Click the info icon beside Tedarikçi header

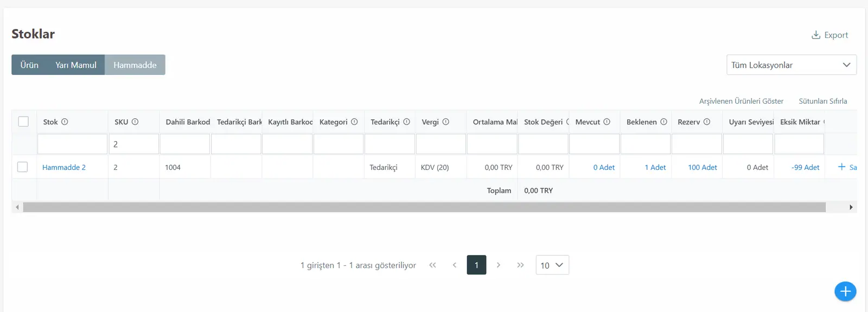pyautogui.click(x=406, y=122)
